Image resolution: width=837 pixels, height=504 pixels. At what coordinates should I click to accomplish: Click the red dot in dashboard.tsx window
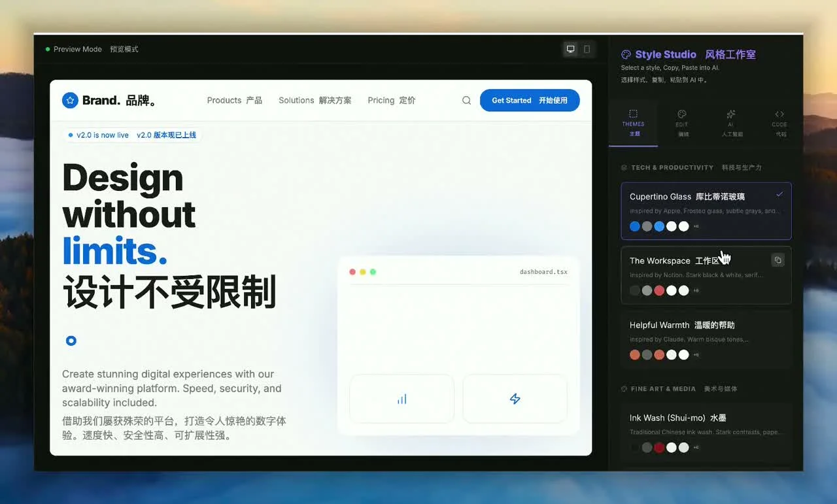click(x=352, y=272)
